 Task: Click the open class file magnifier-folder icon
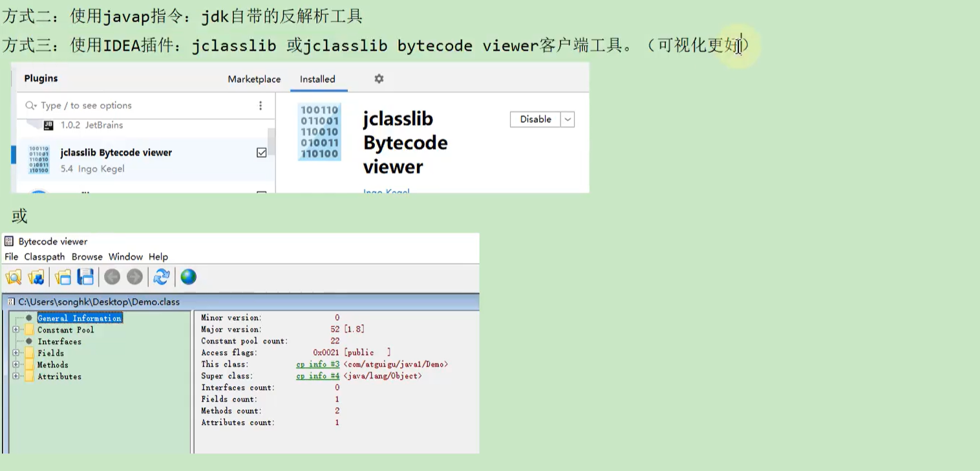tap(14, 278)
